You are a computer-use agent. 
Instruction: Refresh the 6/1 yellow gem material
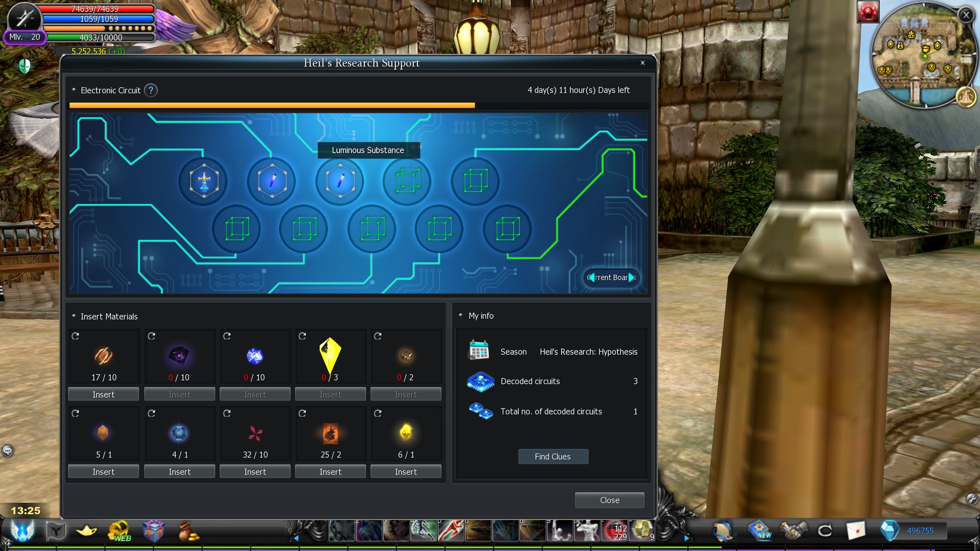point(378,413)
